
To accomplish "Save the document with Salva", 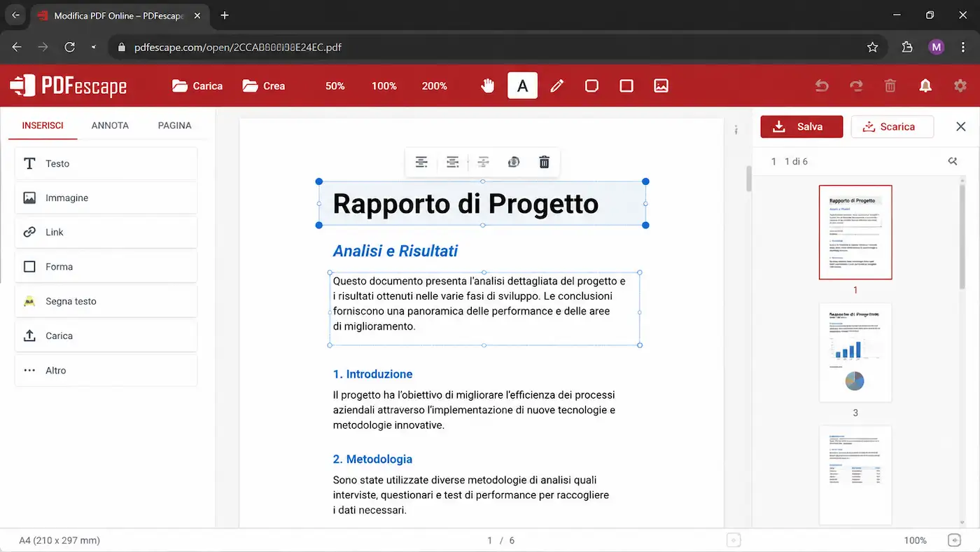I will click(801, 127).
